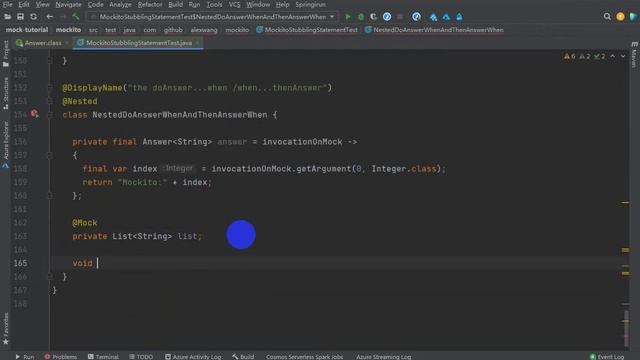
Task: Toggle fold marker at lambda closing brace
Action: click(x=50, y=196)
